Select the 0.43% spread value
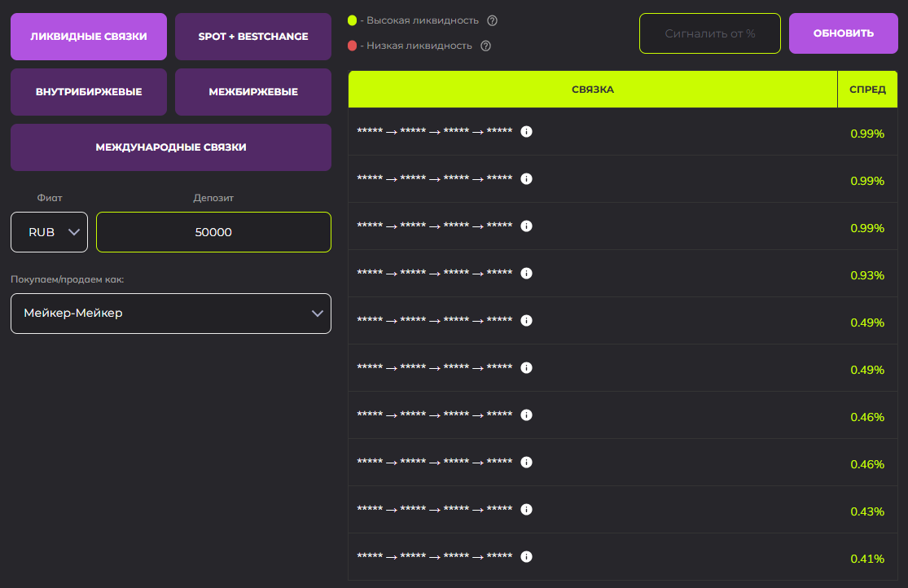Screen dimensions: 908x588 click(x=867, y=512)
